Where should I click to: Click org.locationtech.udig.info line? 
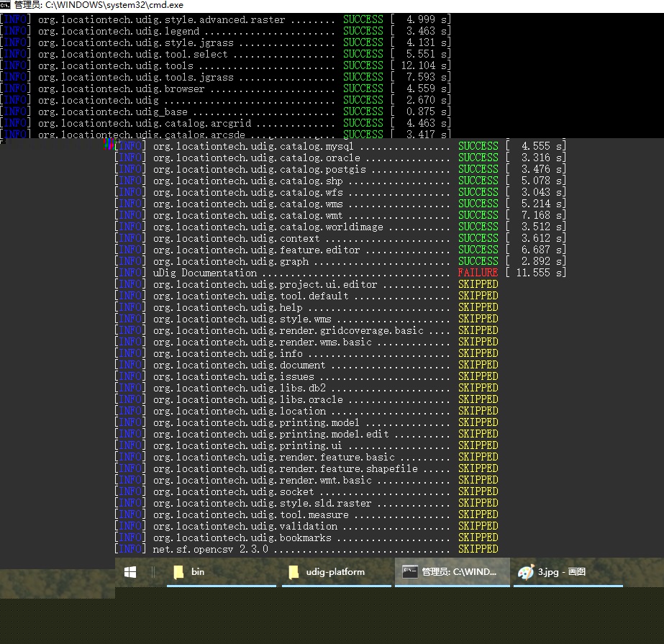(x=306, y=353)
